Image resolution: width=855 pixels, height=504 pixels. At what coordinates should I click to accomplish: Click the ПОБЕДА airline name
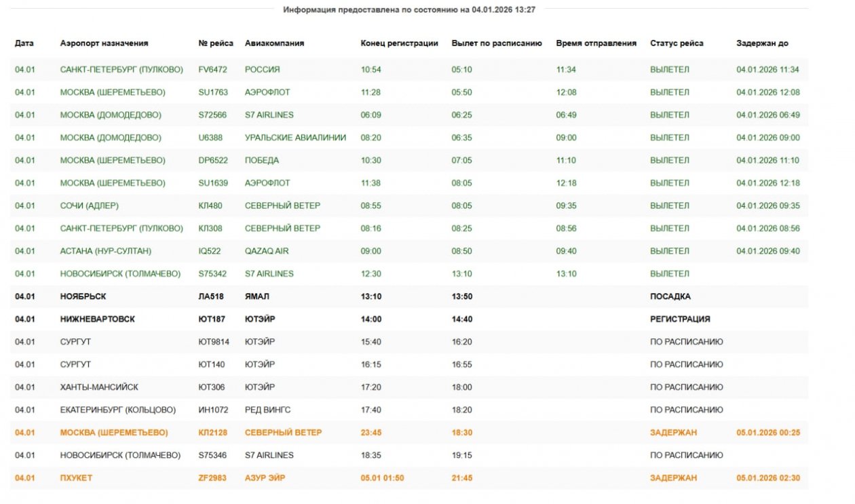click(262, 161)
